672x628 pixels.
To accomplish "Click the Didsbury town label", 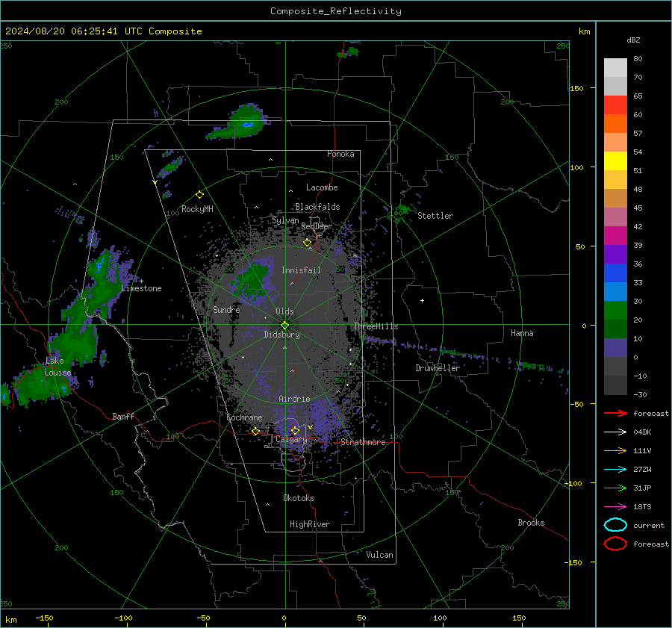I will tap(281, 335).
